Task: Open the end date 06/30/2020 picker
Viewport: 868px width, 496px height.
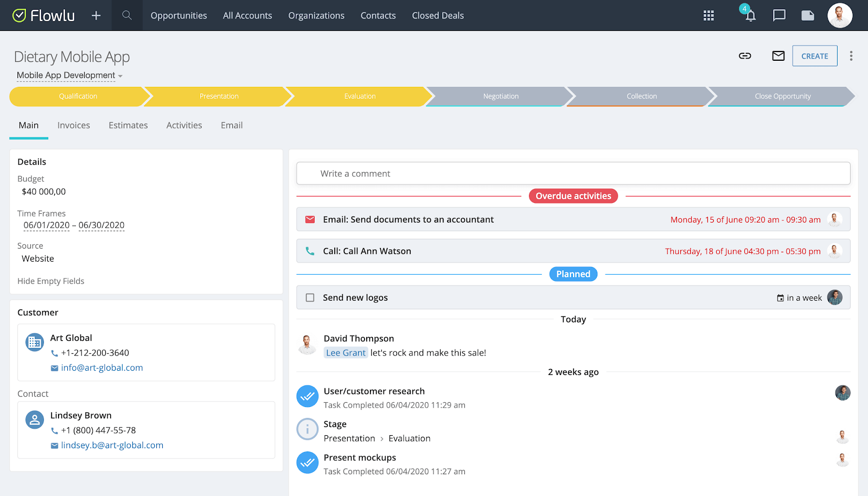Action: tap(101, 225)
